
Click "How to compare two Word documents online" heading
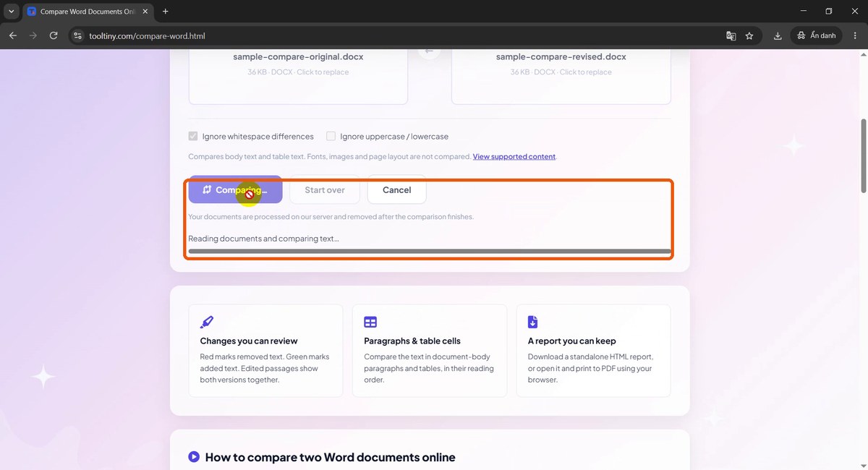pyautogui.click(x=331, y=457)
